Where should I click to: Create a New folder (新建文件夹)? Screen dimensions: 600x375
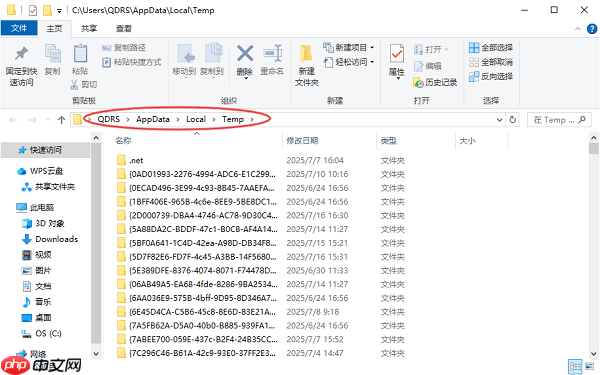tap(307, 65)
